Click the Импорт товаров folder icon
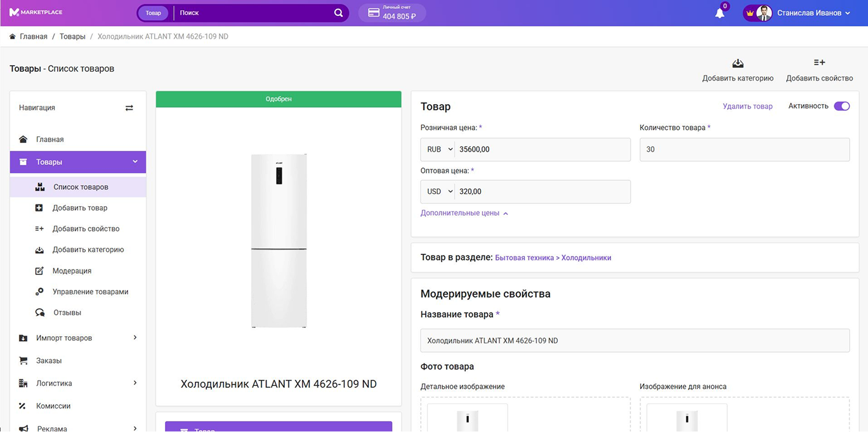The width and height of the screenshot is (868, 432). coord(23,338)
